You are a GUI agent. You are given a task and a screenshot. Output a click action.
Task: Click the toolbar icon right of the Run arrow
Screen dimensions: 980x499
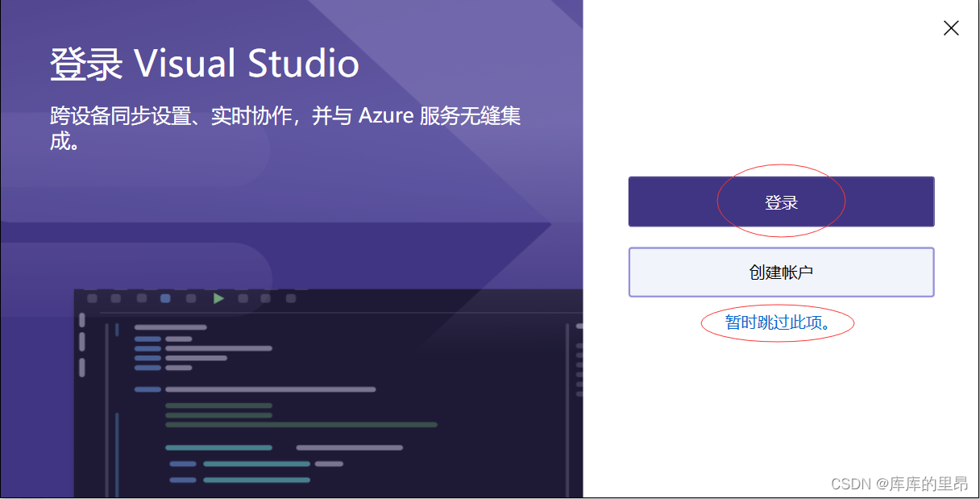point(243,298)
